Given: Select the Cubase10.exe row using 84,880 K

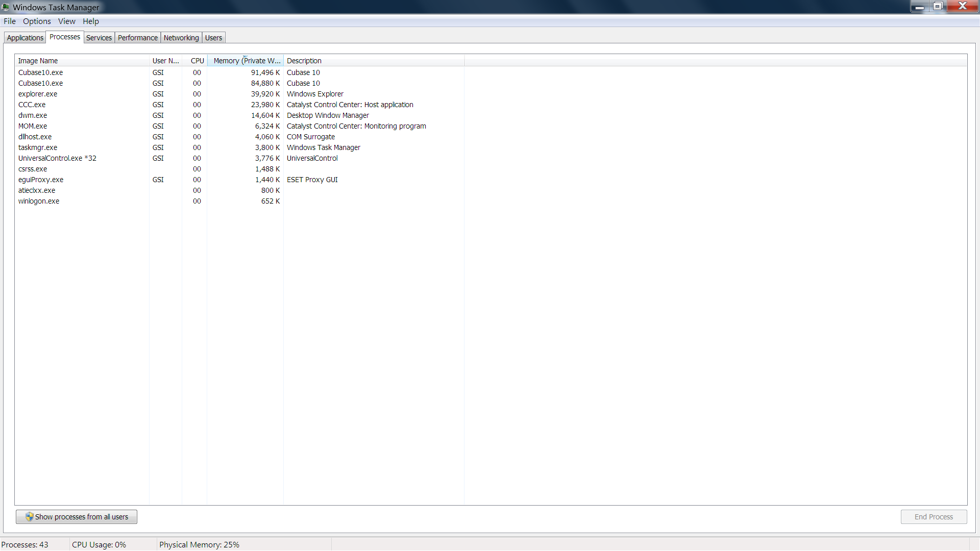Looking at the screenshot, I should (x=239, y=83).
